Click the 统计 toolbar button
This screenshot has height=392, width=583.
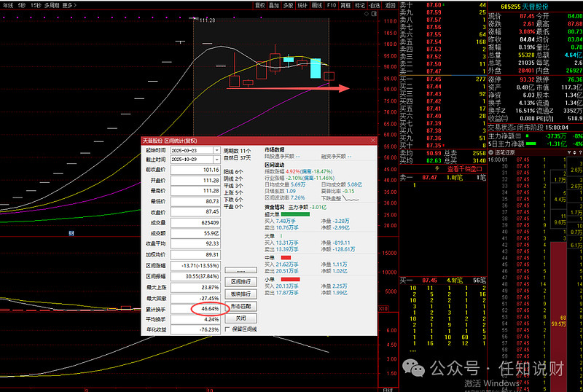pyautogui.click(x=302, y=5)
